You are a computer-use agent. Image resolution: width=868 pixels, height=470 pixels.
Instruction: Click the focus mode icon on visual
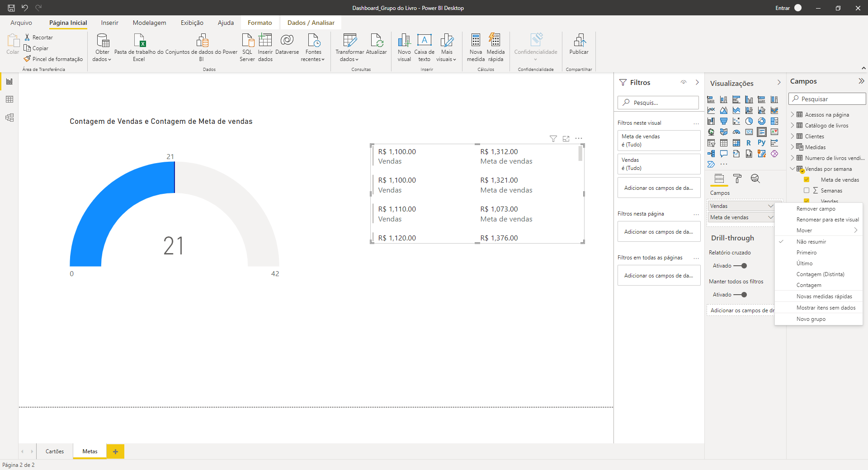tap(566, 139)
